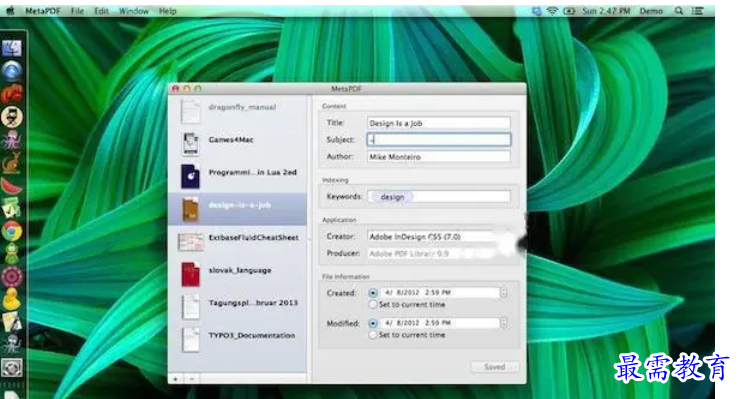The height and width of the screenshot is (399, 738).
Task: Open the purple octopus dock app
Action: 12,140
